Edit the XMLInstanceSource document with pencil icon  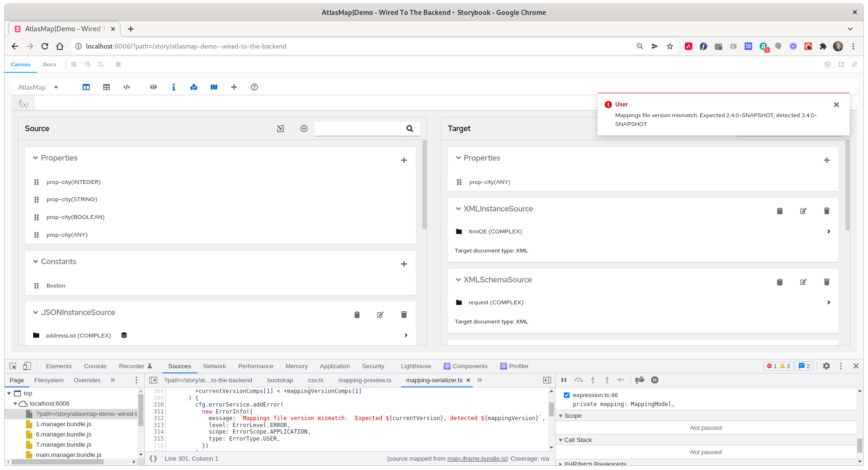(x=803, y=211)
